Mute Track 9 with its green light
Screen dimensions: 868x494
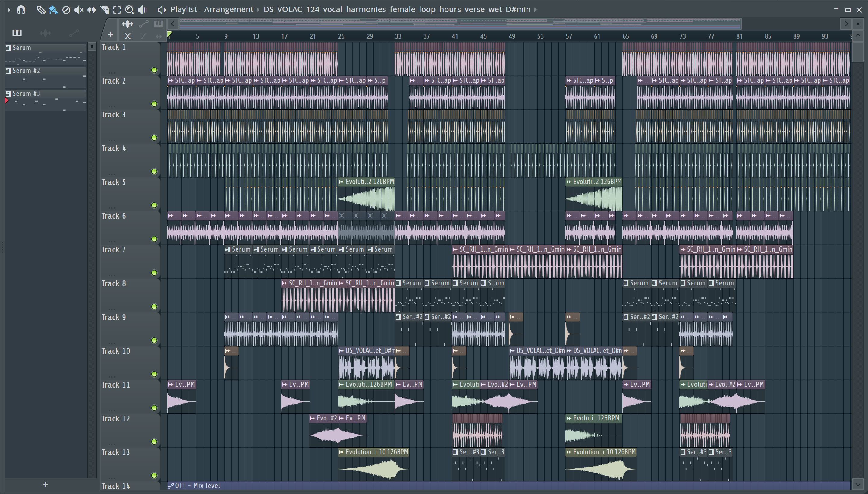point(154,340)
